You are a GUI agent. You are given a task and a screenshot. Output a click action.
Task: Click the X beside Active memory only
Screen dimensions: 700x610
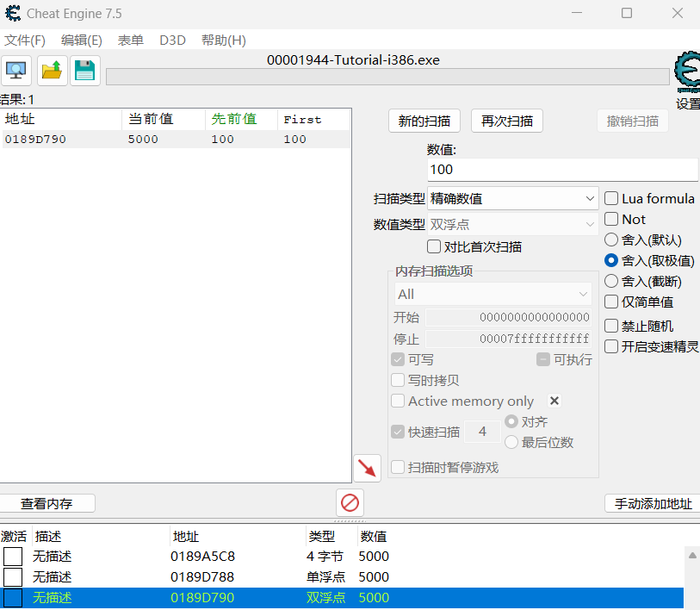click(x=554, y=401)
